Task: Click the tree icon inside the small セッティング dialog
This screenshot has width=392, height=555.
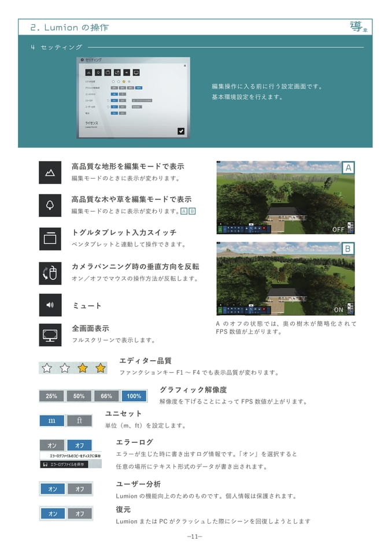Action: tap(98, 73)
